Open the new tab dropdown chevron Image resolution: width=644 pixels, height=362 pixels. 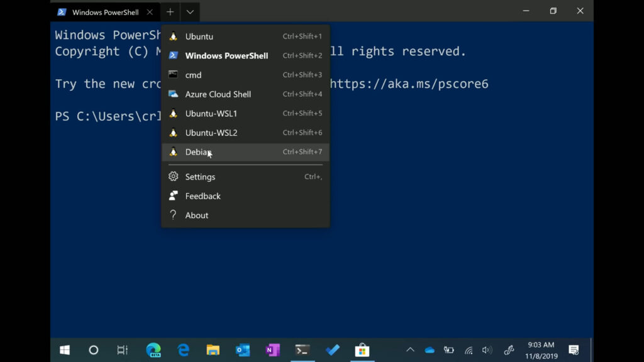point(190,12)
